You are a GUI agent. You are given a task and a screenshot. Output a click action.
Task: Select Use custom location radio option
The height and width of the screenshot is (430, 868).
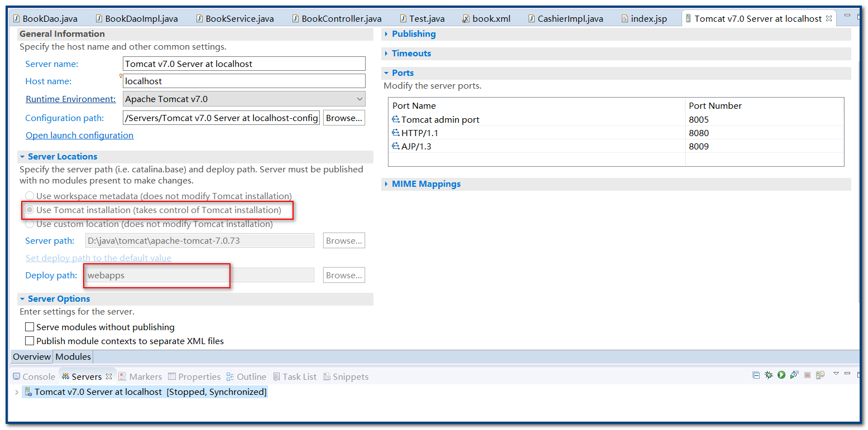click(x=30, y=224)
